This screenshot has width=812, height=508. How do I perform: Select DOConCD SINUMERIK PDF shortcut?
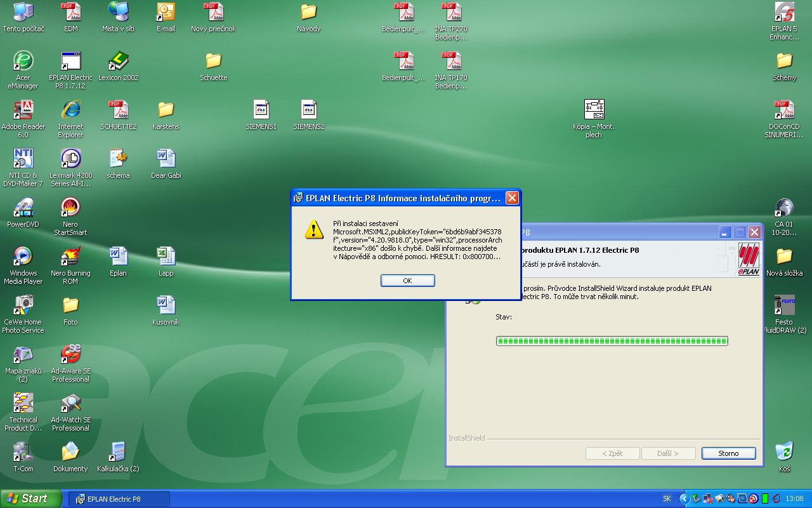784,119
